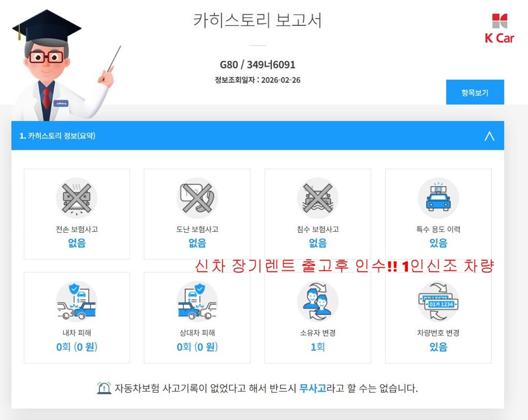Click the 도난 보험사고 crossed-out icon
The image size is (528, 420).
(197, 199)
